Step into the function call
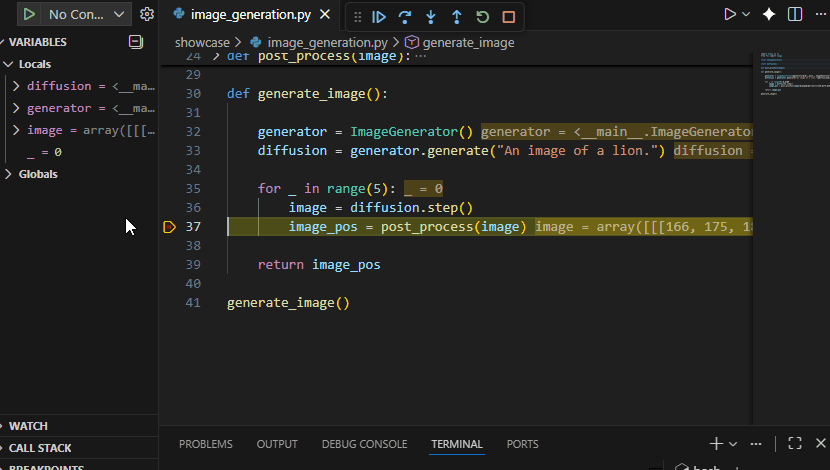Image resolution: width=830 pixels, height=470 pixels. (431, 17)
